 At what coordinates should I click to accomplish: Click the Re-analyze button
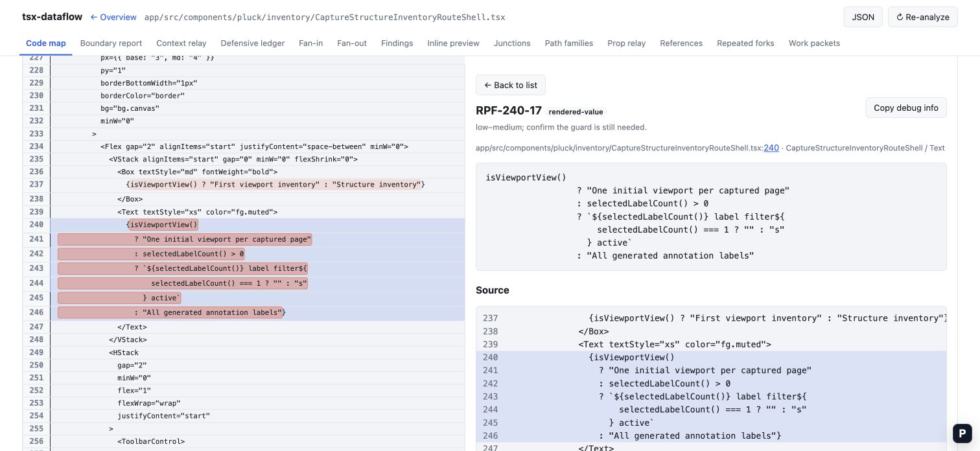[922, 17]
